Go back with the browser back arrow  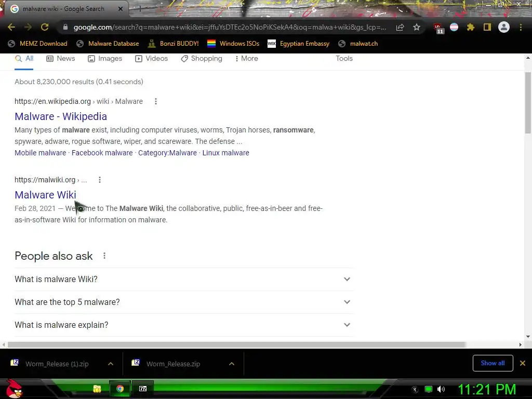(11, 27)
